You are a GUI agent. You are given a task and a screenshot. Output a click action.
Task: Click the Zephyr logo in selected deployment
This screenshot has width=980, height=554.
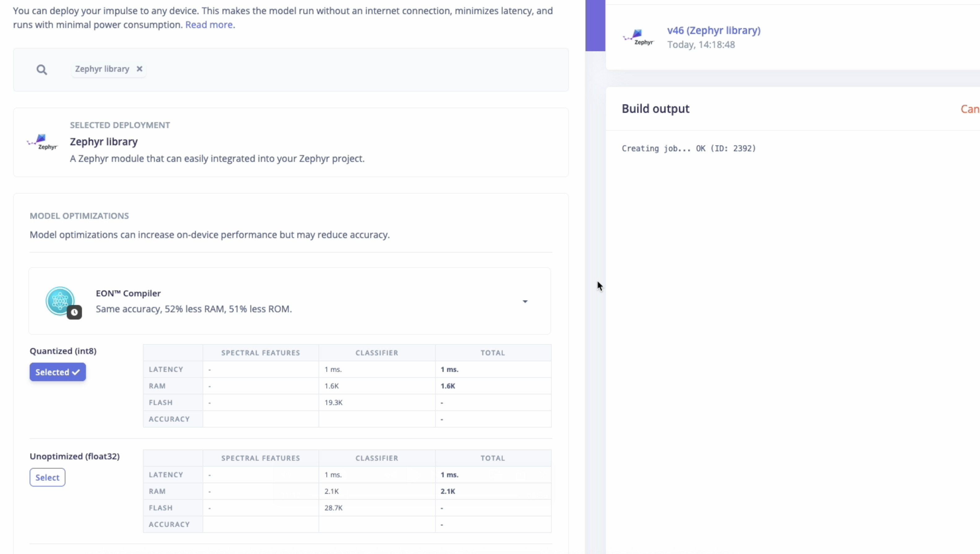42,142
